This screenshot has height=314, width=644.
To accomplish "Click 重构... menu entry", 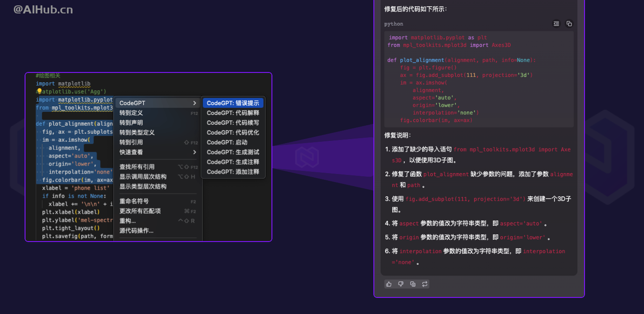I will click(x=158, y=221).
